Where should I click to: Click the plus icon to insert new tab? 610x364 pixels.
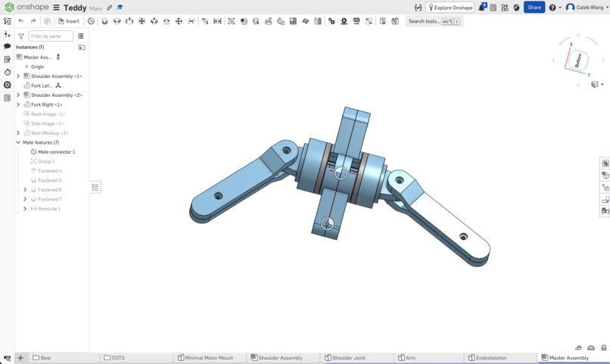[x=20, y=358]
